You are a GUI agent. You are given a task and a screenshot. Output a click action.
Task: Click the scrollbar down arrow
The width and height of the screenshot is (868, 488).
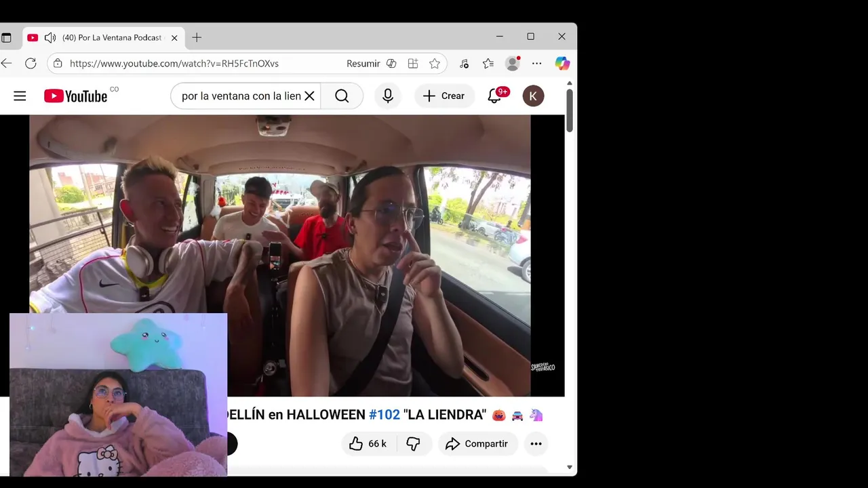pos(570,467)
